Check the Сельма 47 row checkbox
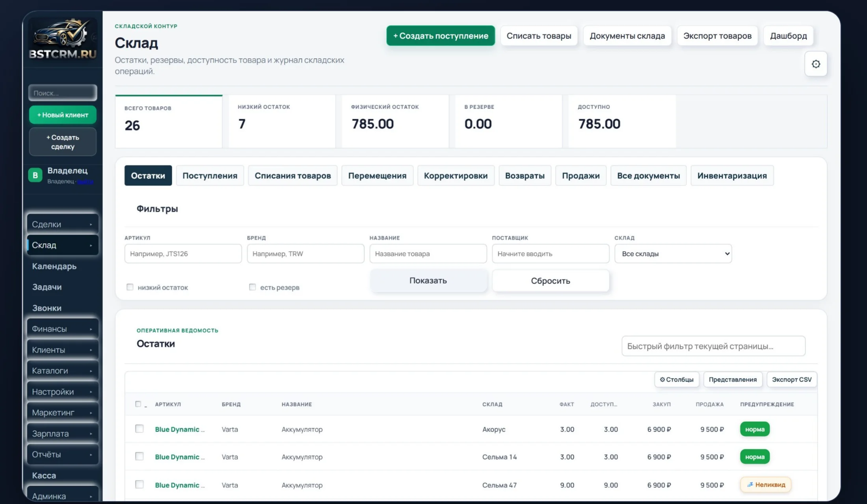Viewport: 867px width, 504px height. tap(140, 484)
